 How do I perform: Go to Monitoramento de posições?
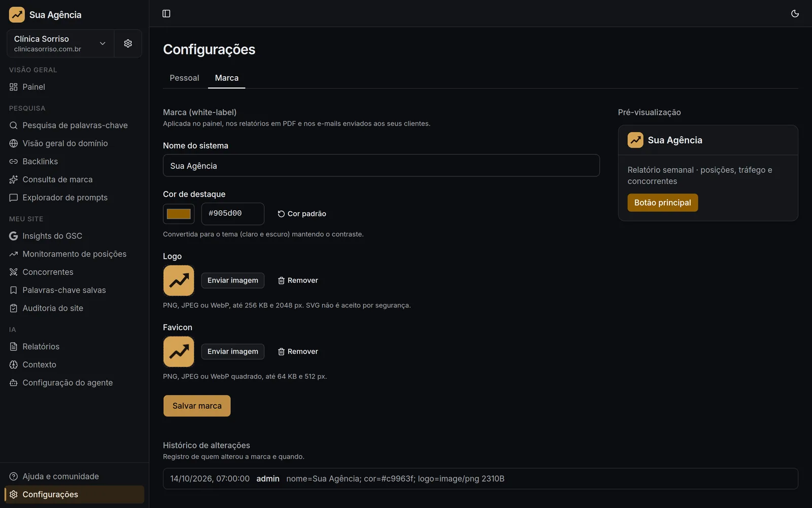tap(74, 254)
